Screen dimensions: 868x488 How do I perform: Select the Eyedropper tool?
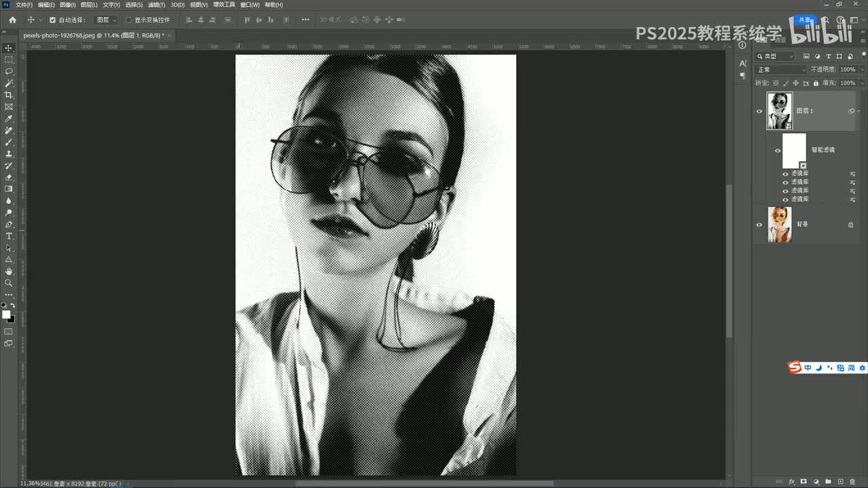point(9,119)
